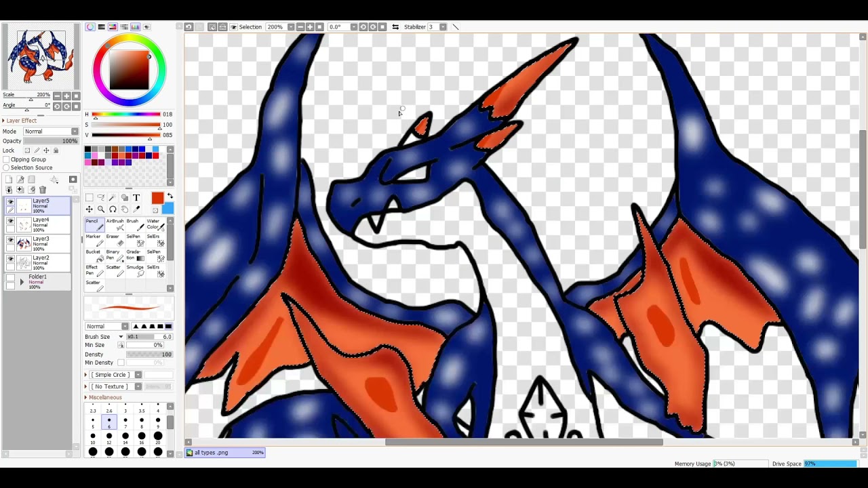Select the Text tool
The width and height of the screenshot is (868, 488).
(136, 198)
